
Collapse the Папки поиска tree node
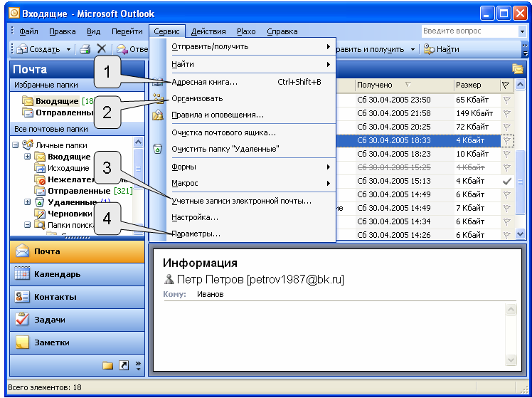(28, 225)
